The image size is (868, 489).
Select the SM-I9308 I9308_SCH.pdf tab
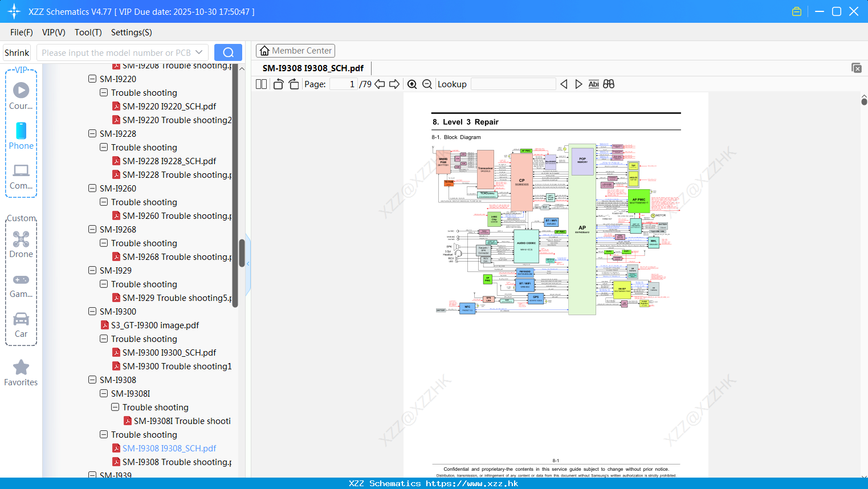pos(313,68)
